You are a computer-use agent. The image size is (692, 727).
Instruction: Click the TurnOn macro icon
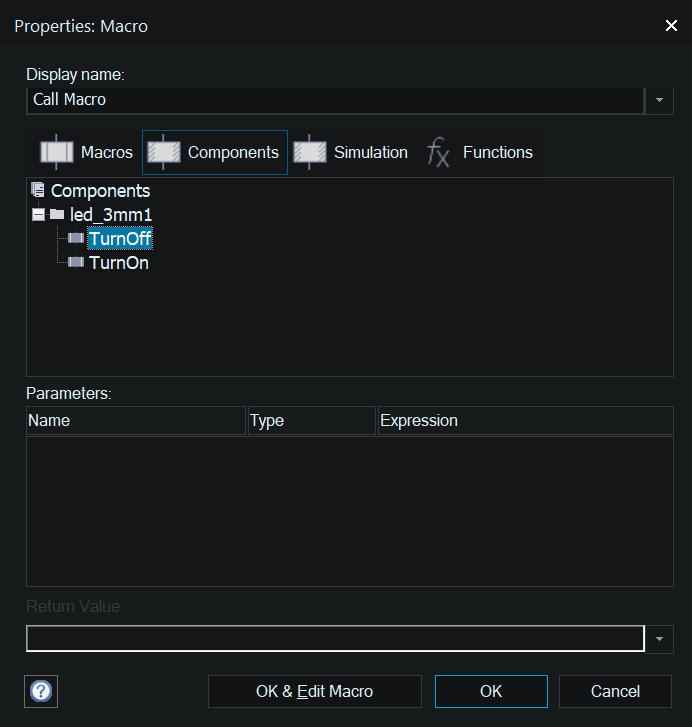[75, 263]
